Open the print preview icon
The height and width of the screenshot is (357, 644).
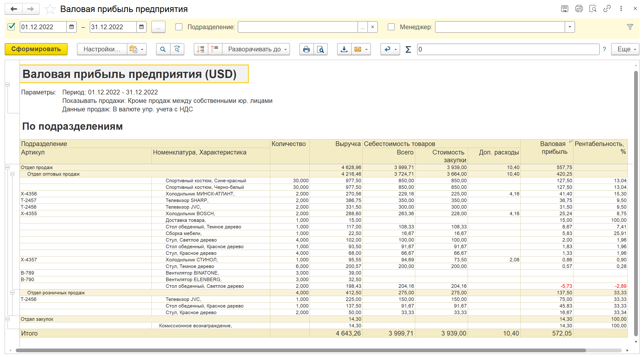click(x=320, y=49)
